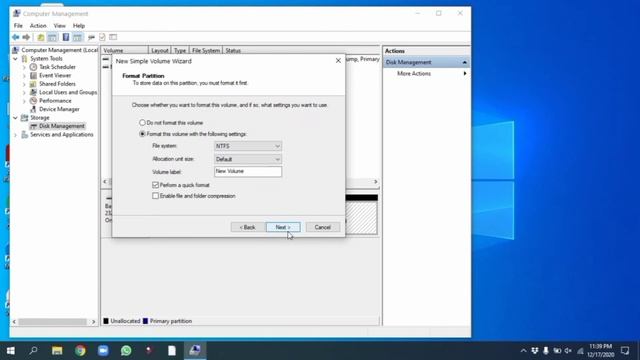Image resolution: width=640 pixels, height=360 pixels.
Task: Click the Back button in wizard
Action: click(x=247, y=227)
